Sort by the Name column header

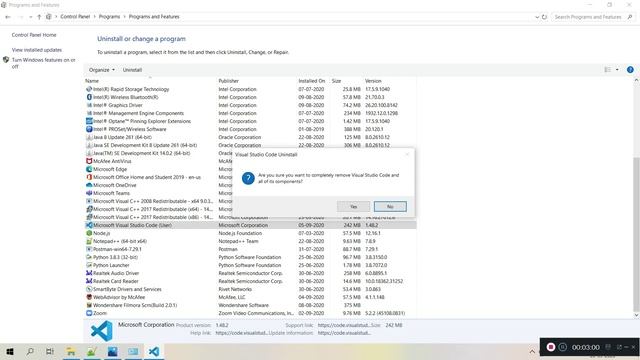click(92, 81)
